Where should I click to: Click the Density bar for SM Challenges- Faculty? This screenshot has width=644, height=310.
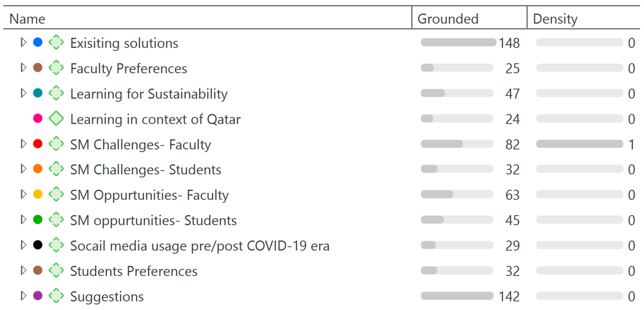pos(579,144)
